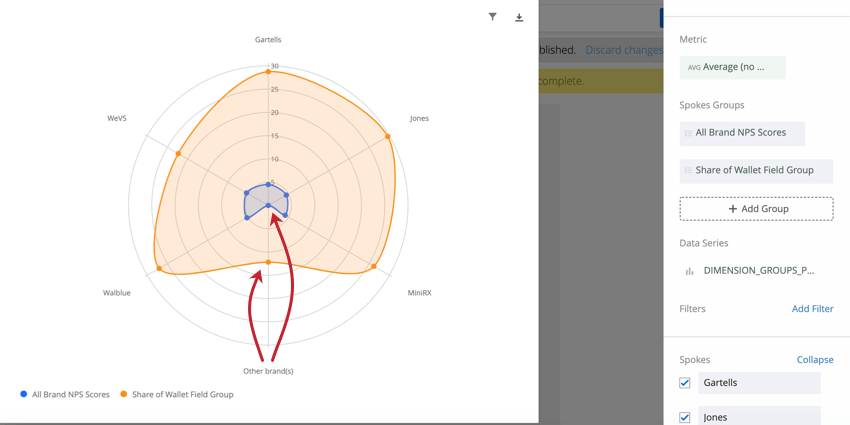Grab the Share of Wallet drag handle
Viewport: 850px width, 425px height.
click(x=688, y=171)
